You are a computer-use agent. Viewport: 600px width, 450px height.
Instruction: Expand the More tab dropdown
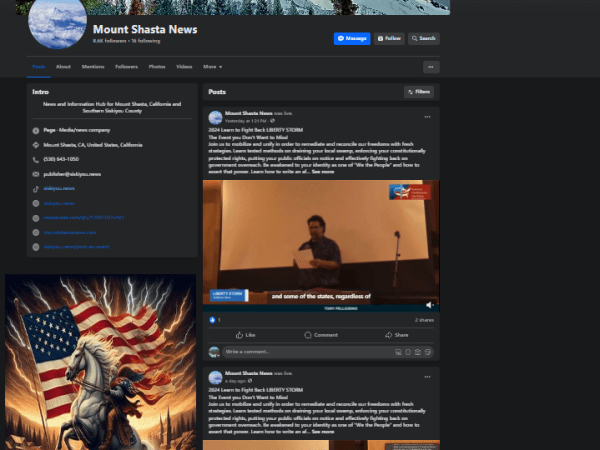212,67
